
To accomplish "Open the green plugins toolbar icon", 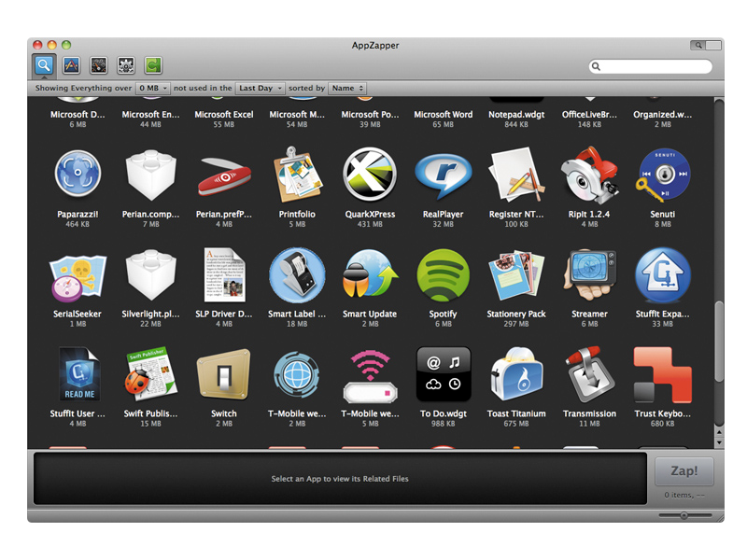I will coord(153,65).
